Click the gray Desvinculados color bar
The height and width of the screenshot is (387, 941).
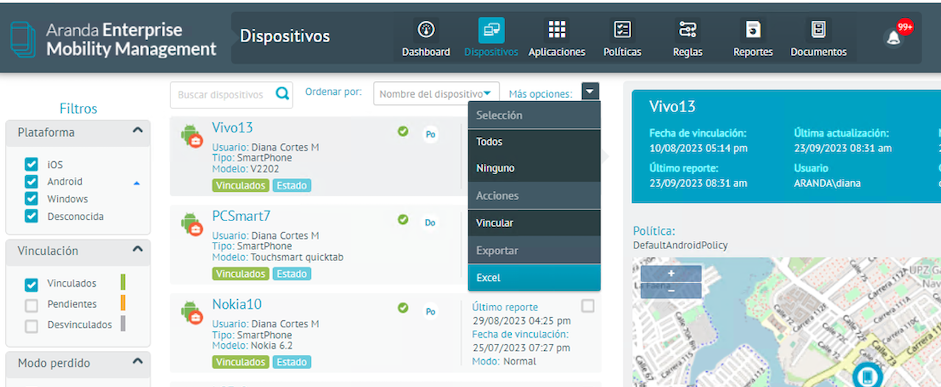tap(123, 324)
